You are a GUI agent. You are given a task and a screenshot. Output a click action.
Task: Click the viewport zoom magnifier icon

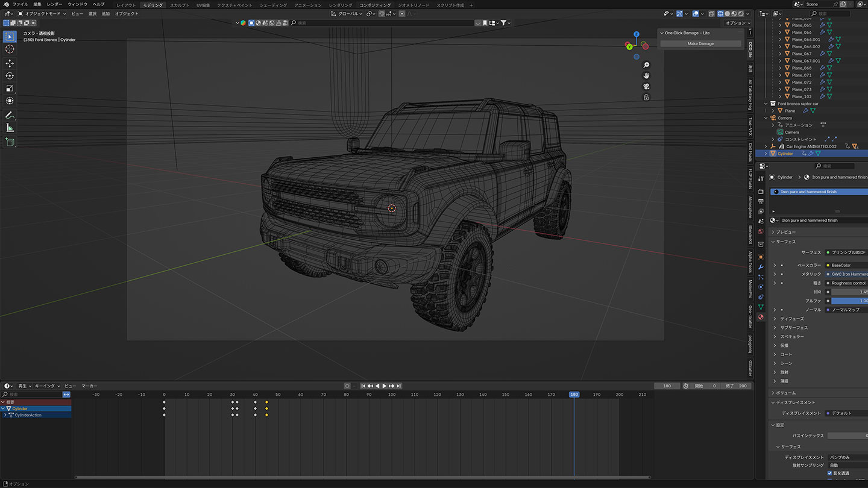[x=646, y=65]
